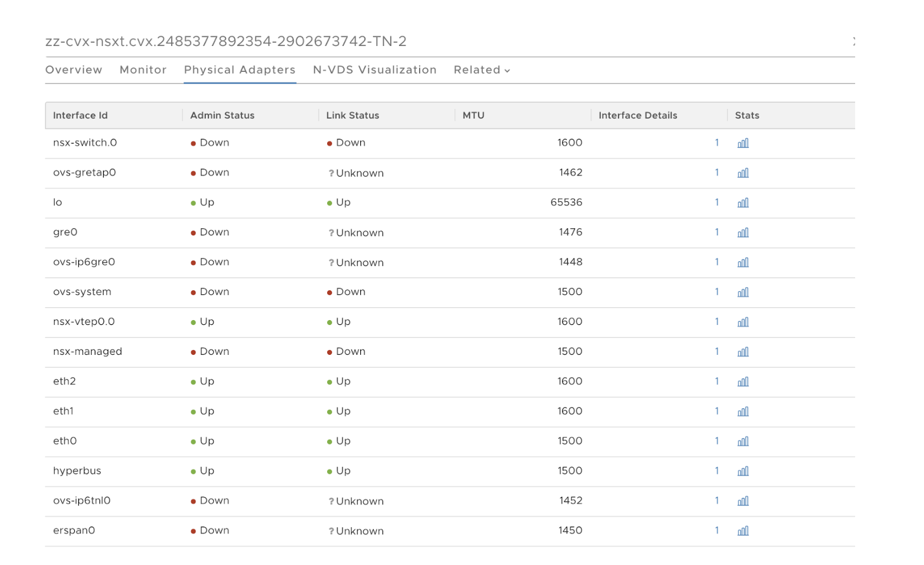Click interface details link for eth1
The width and height of the screenshot is (924, 565).
[716, 411]
